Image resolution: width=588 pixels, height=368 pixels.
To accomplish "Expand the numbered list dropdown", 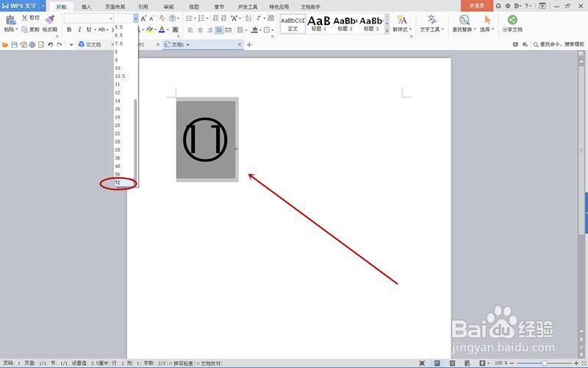I will [x=207, y=18].
